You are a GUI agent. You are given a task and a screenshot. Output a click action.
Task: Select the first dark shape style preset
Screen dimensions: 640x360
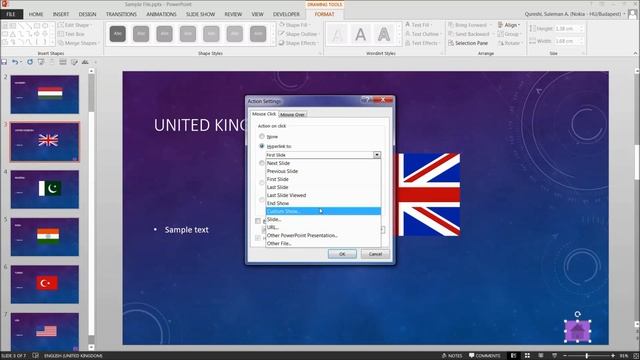click(118, 34)
